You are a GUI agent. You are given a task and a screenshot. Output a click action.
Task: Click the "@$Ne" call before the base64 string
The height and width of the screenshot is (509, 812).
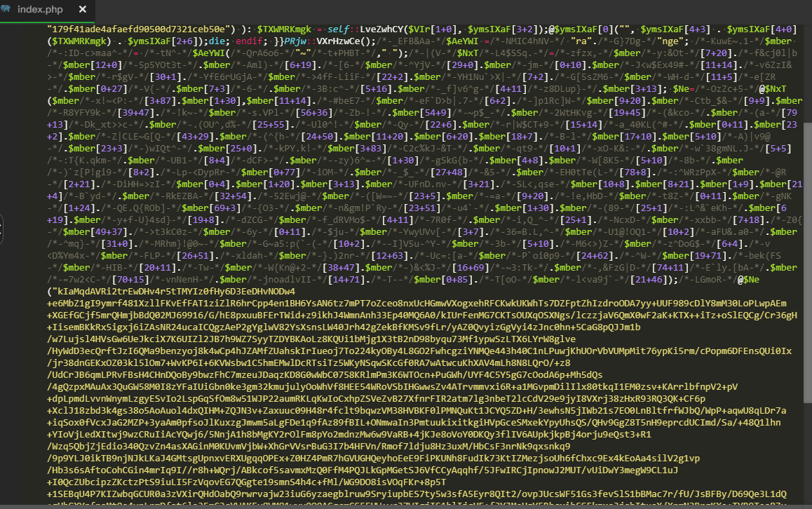point(748,280)
